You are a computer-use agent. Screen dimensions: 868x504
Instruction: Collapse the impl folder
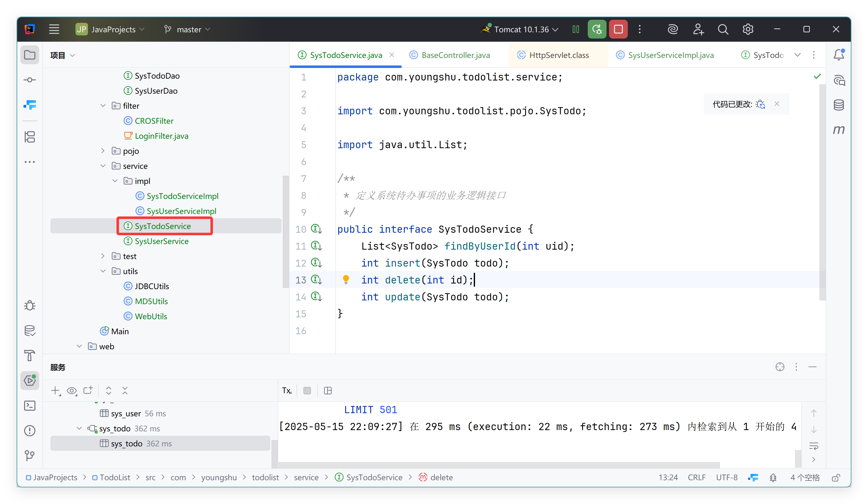pyautogui.click(x=115, y=181)
